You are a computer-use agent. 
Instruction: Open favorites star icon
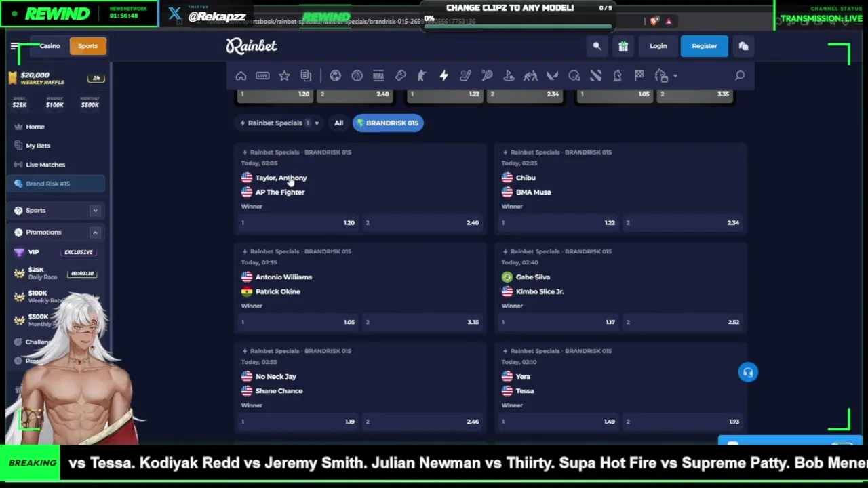point(284,76)
